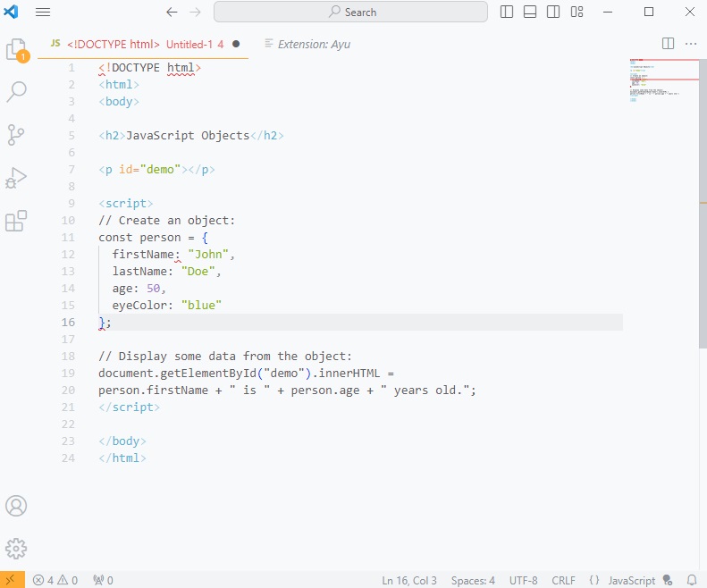The height and width of the screenshot is (588, 707).
Task: Open the hamburger application menu
Action: [x=43, y=13]
